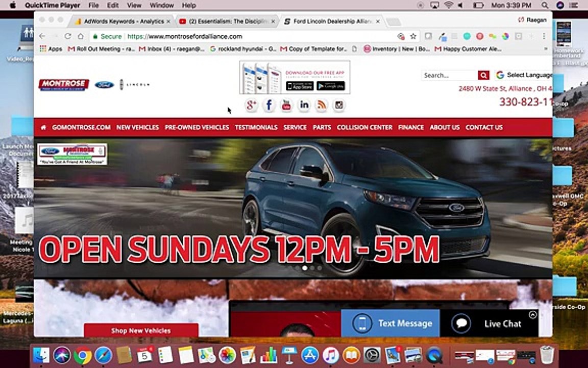Viewport: 588px width, 368px height.
Task: Open System Preferences in the Dock
Action: pyautogui.click(x=372, y=355)
